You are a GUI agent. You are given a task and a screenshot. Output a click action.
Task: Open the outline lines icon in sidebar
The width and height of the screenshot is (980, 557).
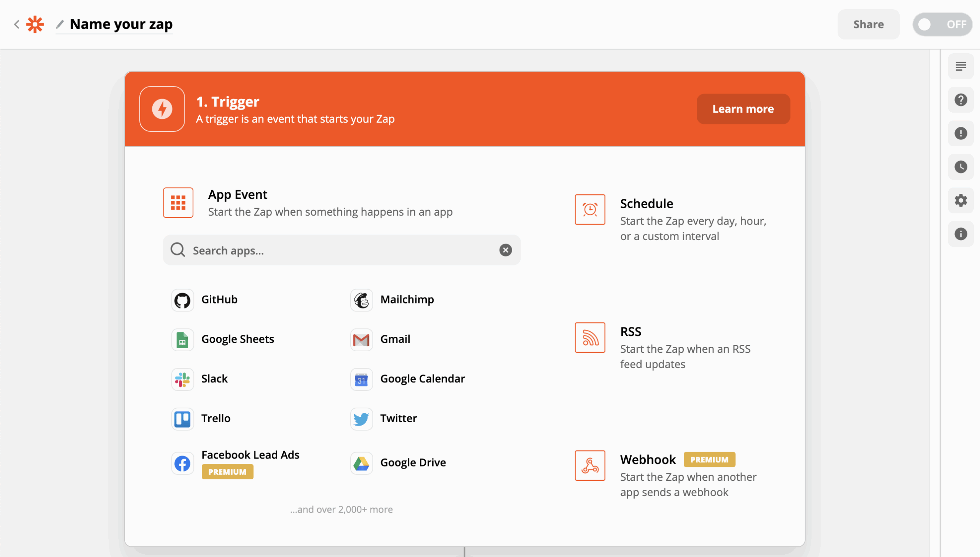(x=960, y=67)
